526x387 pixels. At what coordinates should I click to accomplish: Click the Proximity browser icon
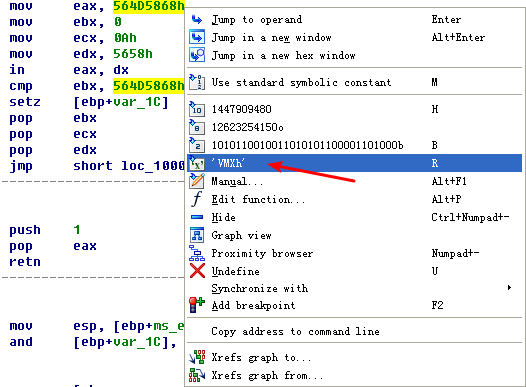pos(197,253)
